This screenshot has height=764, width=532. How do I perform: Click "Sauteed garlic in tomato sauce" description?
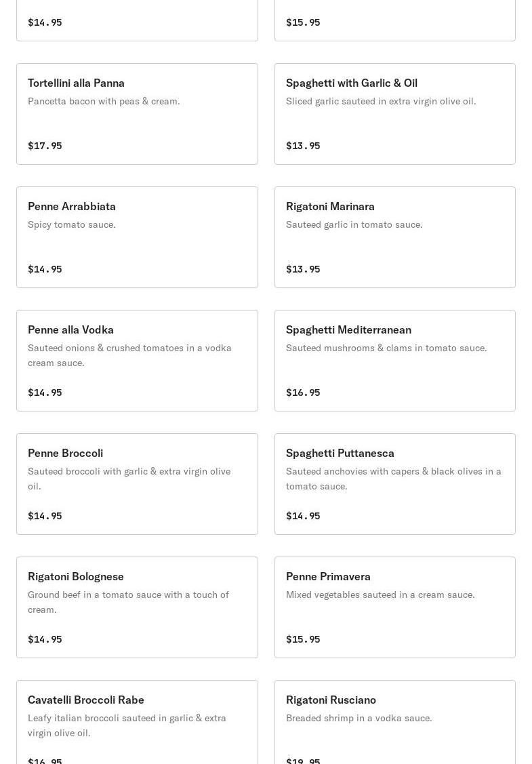[354, 224]
